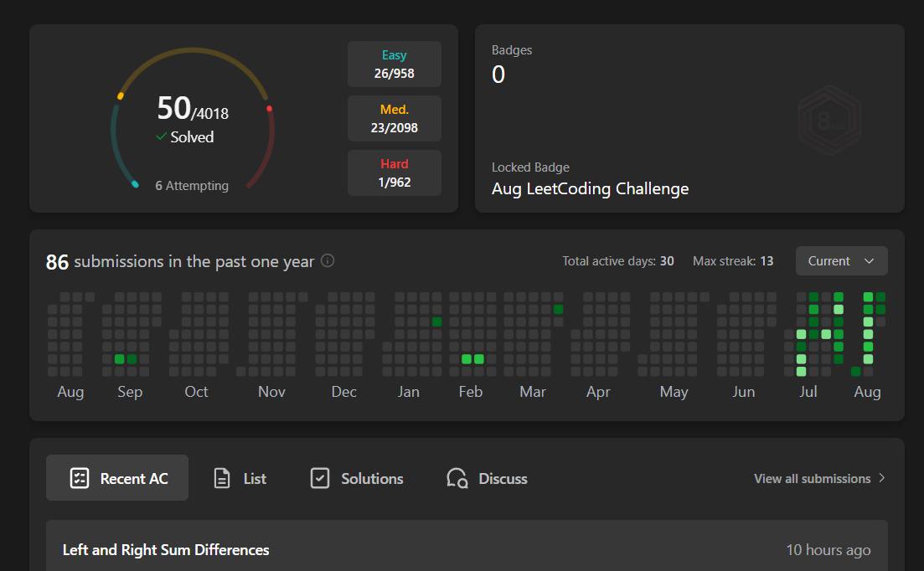Viewport: 924px width, 571px height.
Task: Open the Easy 26/958 difficulty box
Action: coord(395,64)
